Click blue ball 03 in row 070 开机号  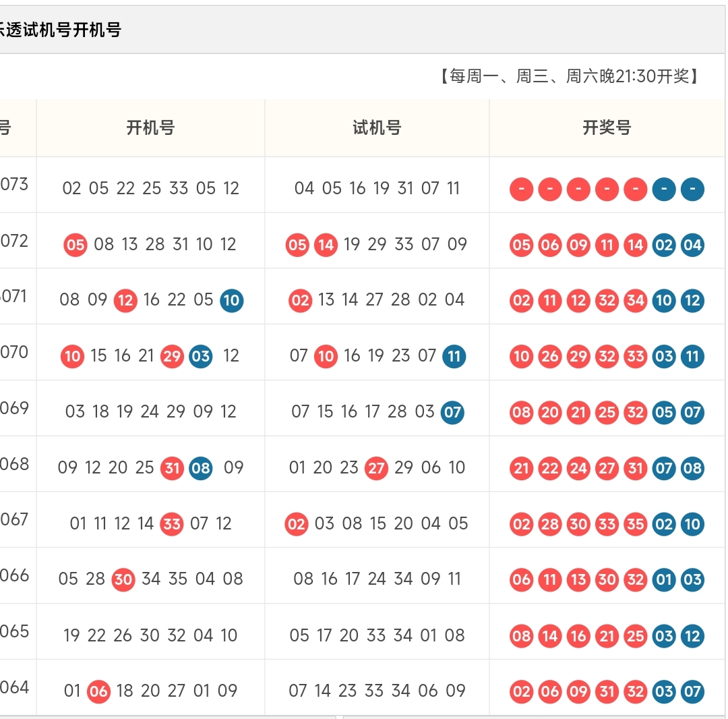pyautogui.click(x=201, y=356)
